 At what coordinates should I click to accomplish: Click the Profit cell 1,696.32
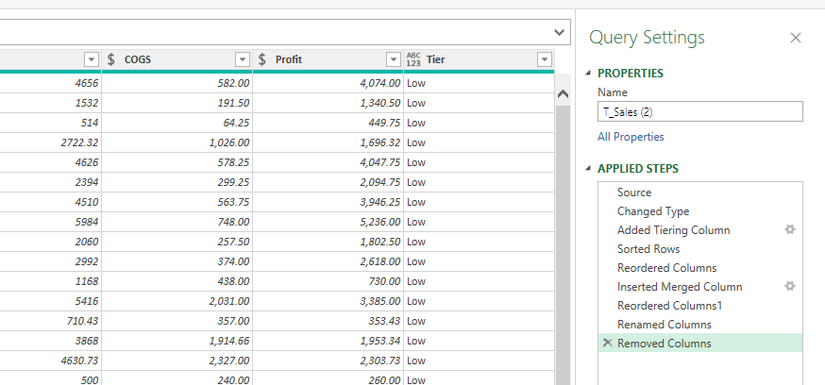(x=328, y=143)
